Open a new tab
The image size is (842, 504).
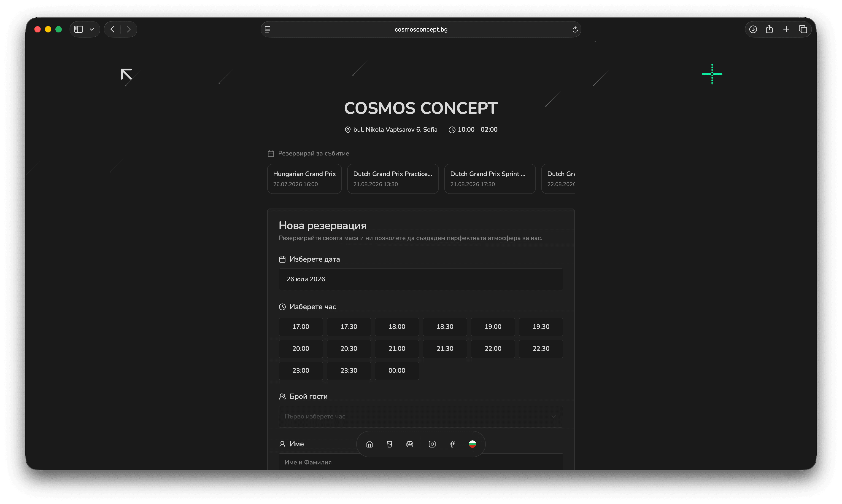[786, 29]
